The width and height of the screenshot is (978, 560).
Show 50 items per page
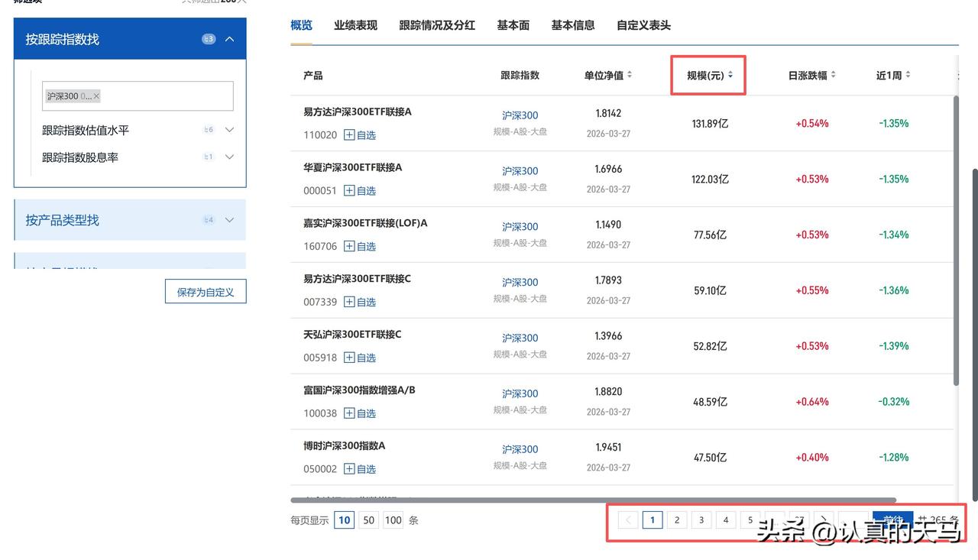[369, 520]
